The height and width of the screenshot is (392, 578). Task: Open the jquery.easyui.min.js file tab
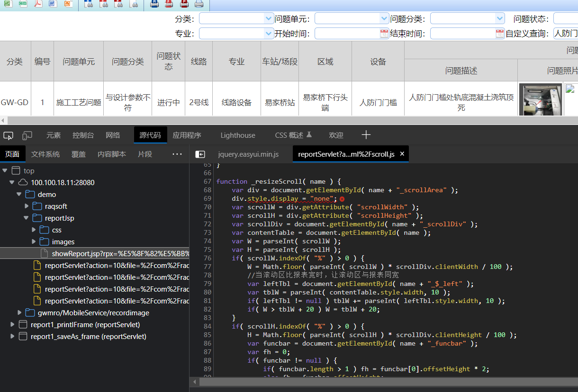248,154
